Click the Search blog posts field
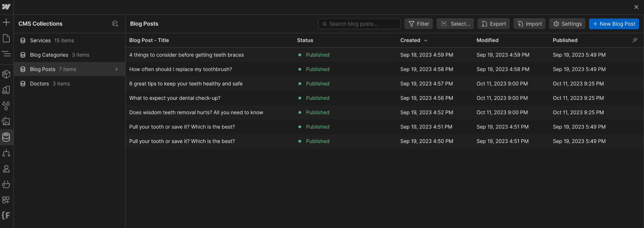Viewport: 644px width, 228px height. coord(359,24)
